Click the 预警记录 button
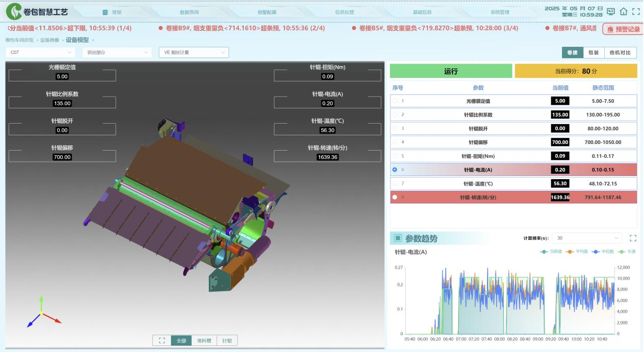Screen dimensions: 644x352 [x=623, y=30]
